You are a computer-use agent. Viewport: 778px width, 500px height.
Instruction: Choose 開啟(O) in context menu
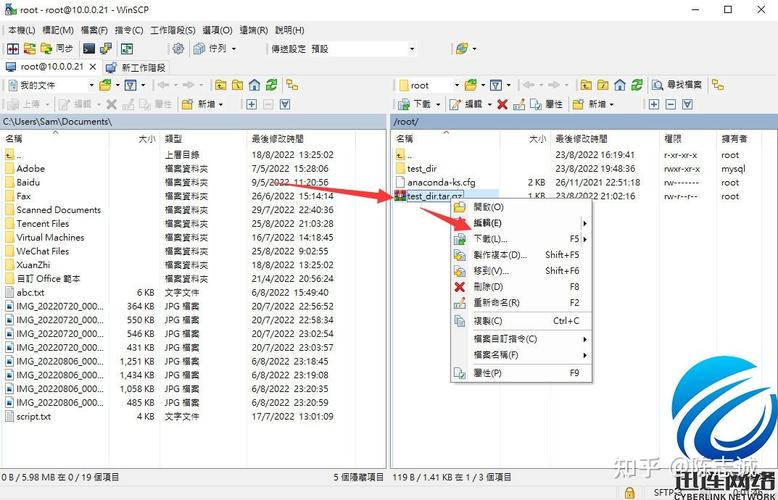click(521, 207)
